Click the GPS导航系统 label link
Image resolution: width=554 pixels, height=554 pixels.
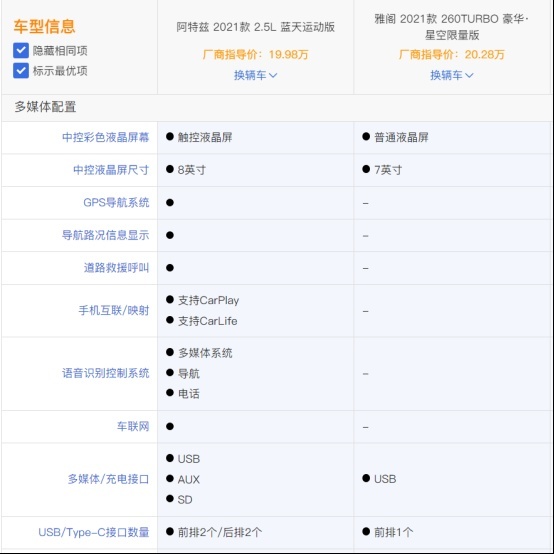pos(116,202)
